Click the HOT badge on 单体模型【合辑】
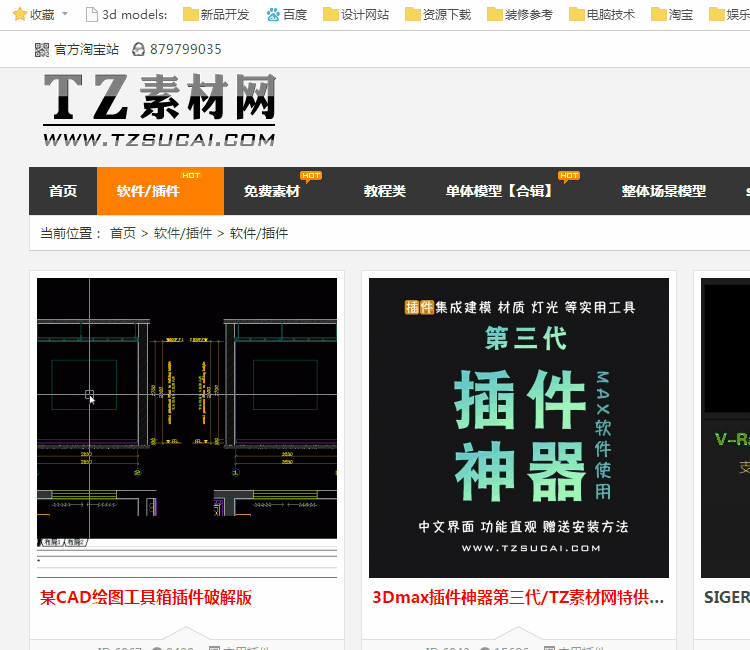Screen dimensions: 750x650 pyautogui.click(x=569, y=176)
